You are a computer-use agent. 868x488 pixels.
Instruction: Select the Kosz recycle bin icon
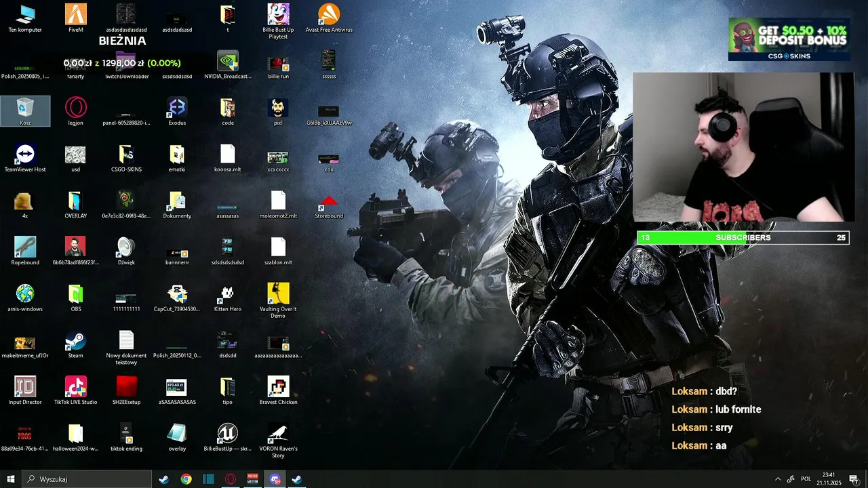point(25,111)
